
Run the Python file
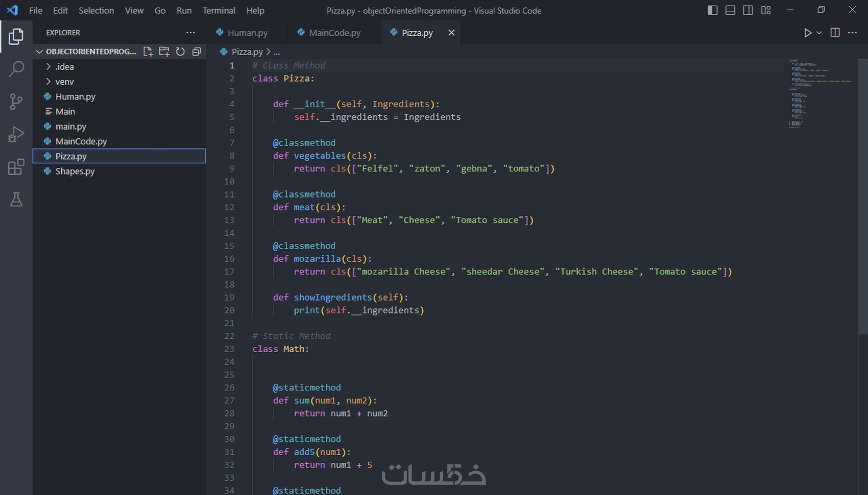tap(807, 33)
